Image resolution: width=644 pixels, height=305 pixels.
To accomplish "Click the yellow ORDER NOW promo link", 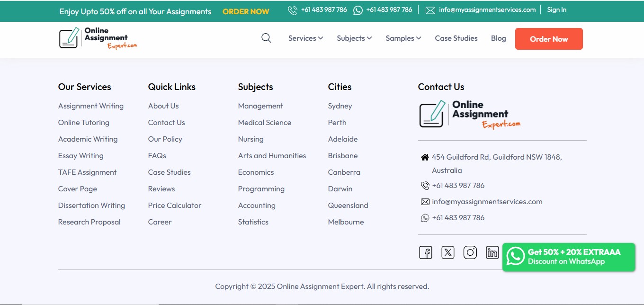I will (246, 11).
